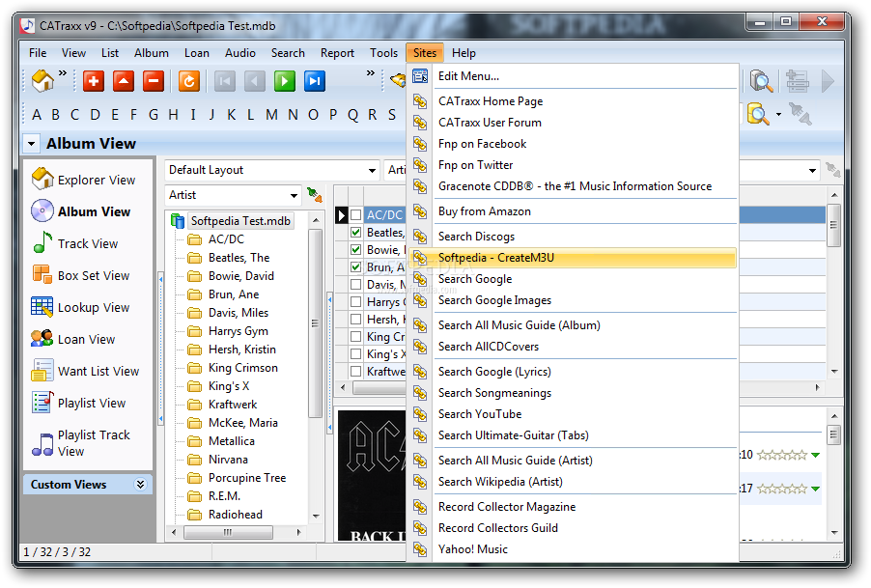Click the blue Last record button
The height and width of the screenshot is (588, 871).
tap(315, 81)
